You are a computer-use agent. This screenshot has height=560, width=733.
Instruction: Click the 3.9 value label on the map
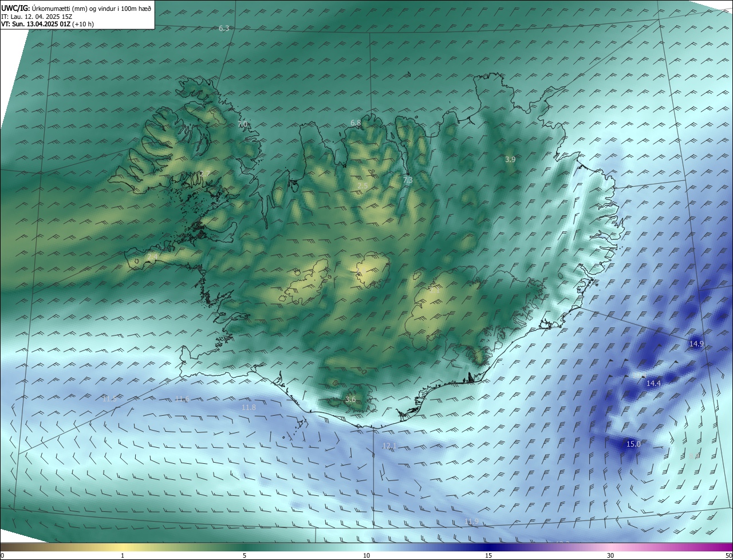(x=510, y=159)
